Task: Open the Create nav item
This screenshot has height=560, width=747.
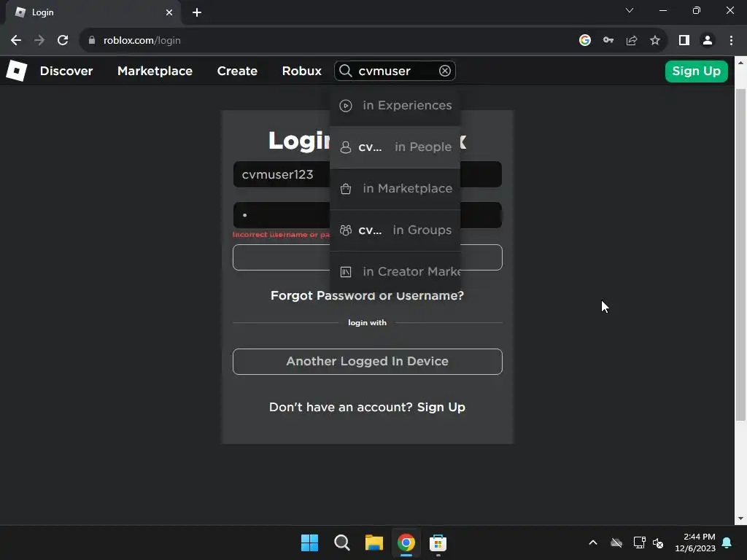Action: tap(237, 71)
